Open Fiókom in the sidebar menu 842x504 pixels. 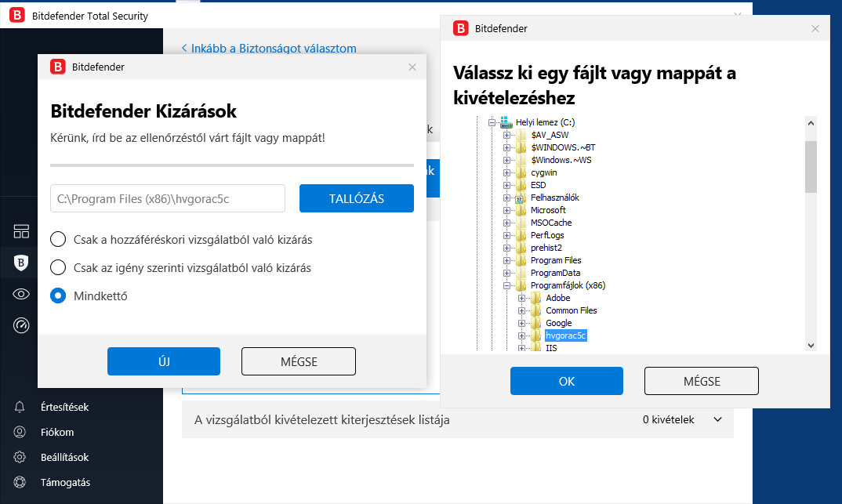click(57, 432)
